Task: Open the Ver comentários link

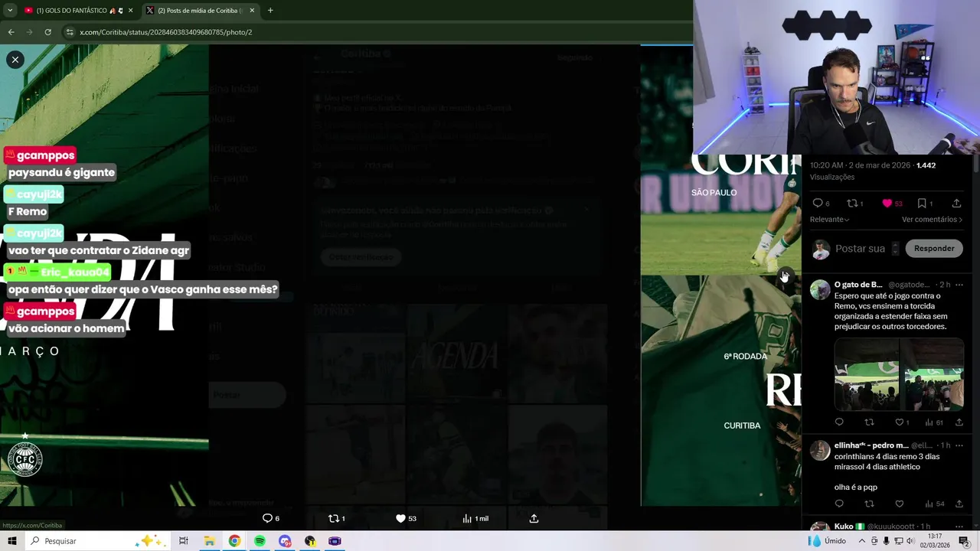Action: click(932, 220)
